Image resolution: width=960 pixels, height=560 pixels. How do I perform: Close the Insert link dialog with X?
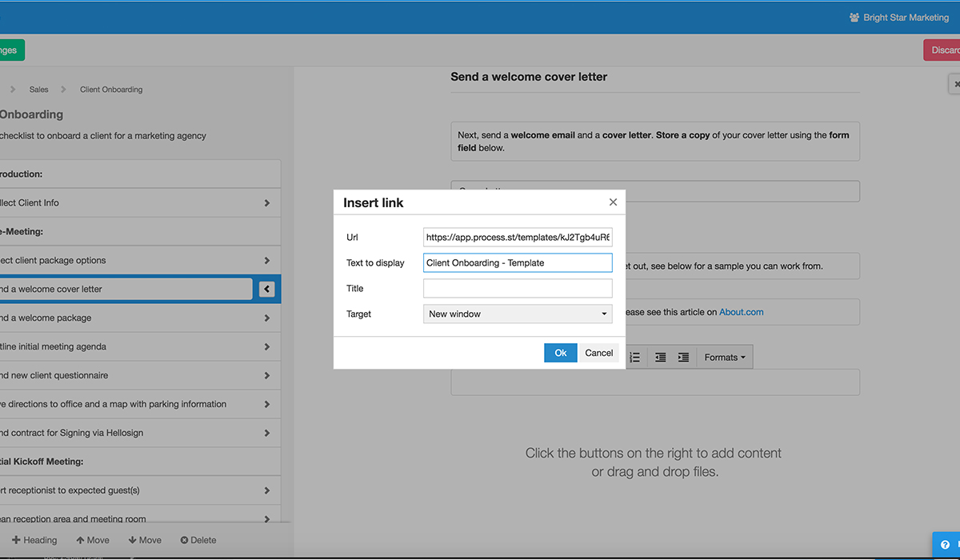point(613,202)
